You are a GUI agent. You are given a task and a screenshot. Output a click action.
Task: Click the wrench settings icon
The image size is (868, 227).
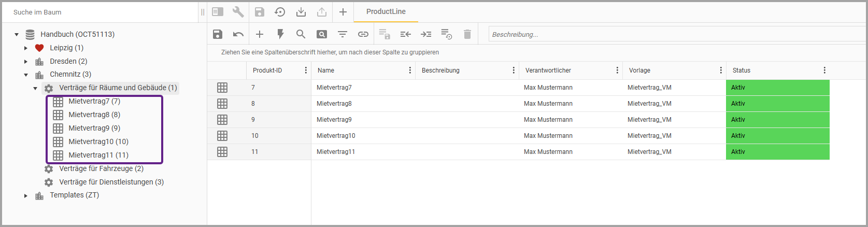[x=238, y=12]
